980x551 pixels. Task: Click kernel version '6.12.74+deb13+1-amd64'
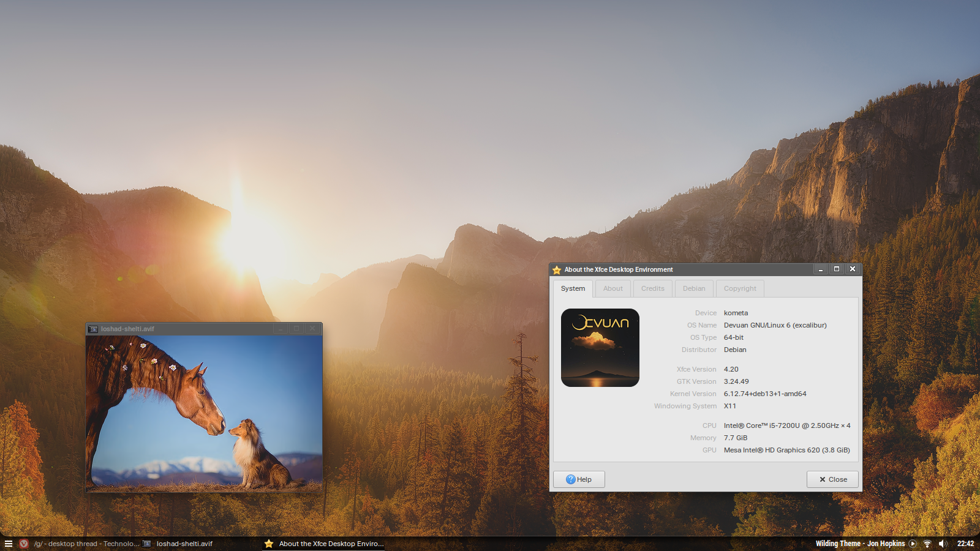coord(765,394)
